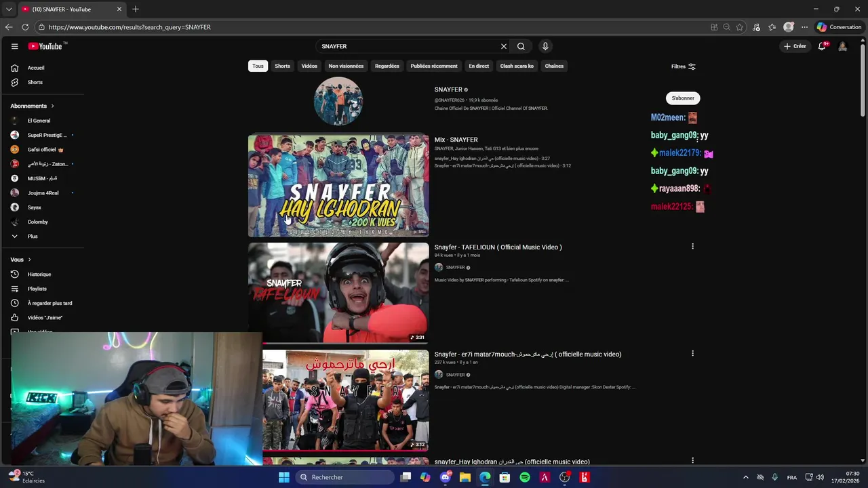Play the TAFELIOUN video thumbnail

[338, 293]
